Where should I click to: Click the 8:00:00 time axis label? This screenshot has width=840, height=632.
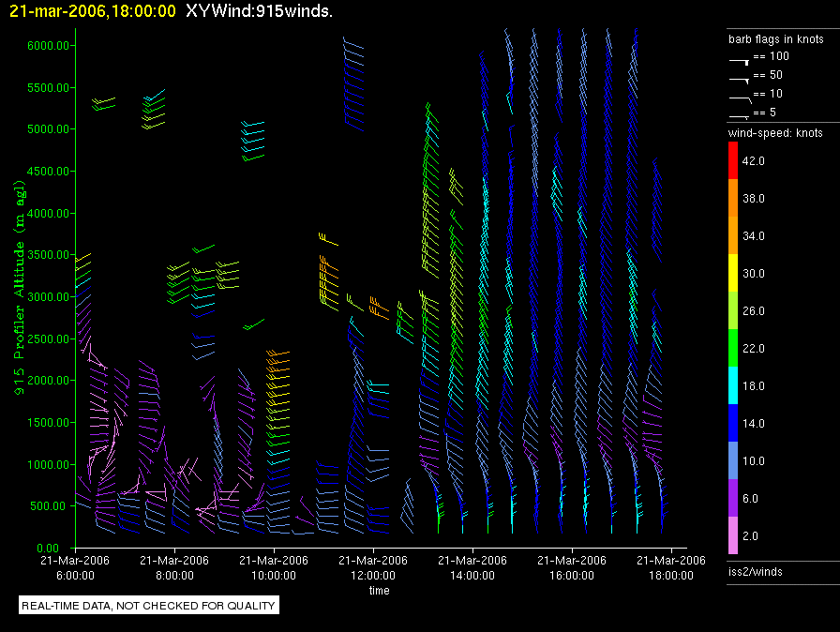point(174,575)
